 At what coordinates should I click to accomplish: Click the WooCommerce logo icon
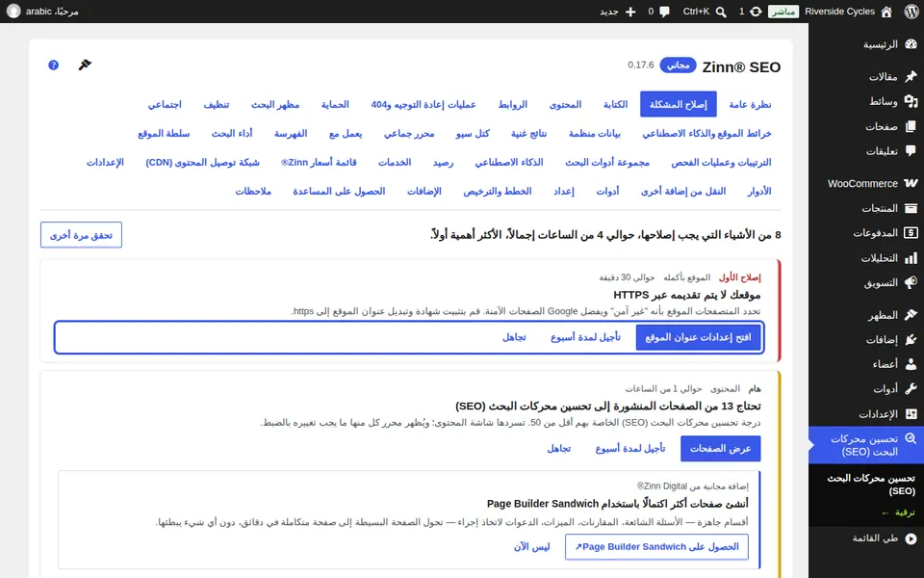click(x=911, y=183)
